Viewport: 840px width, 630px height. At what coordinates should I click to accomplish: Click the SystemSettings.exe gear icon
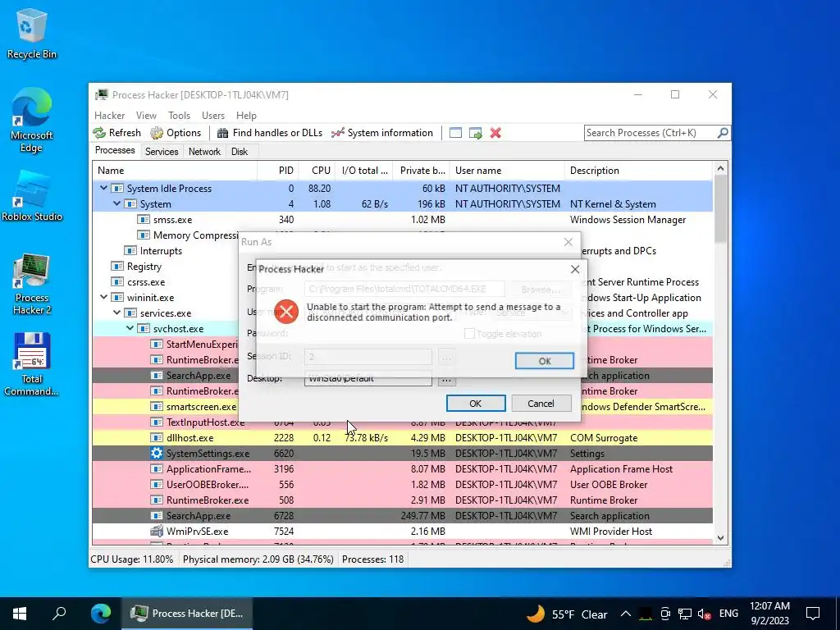(157, 453)
